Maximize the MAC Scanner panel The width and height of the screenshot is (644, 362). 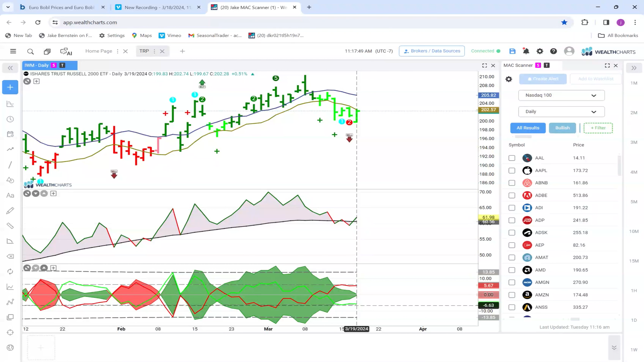(607, 65)
